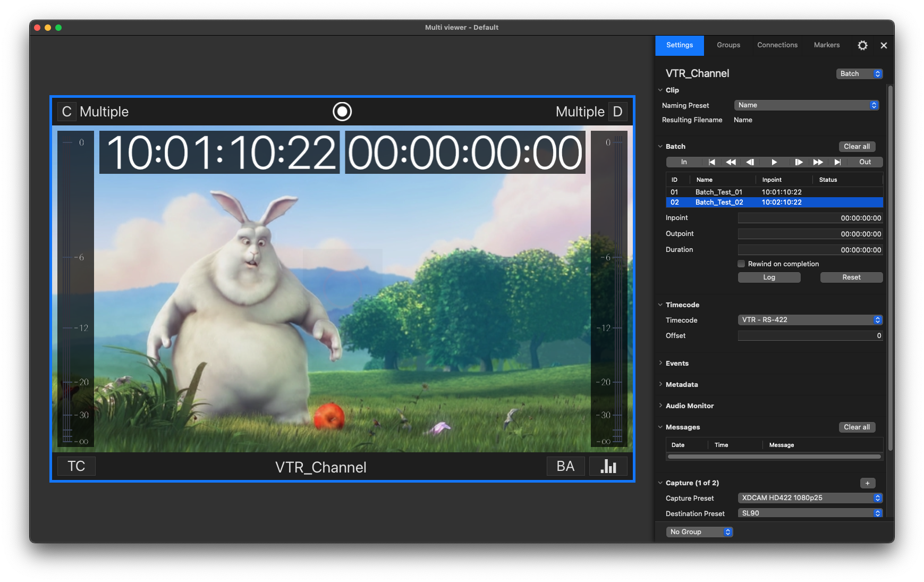Expand the Audio Monitor section

coord(660,406)
